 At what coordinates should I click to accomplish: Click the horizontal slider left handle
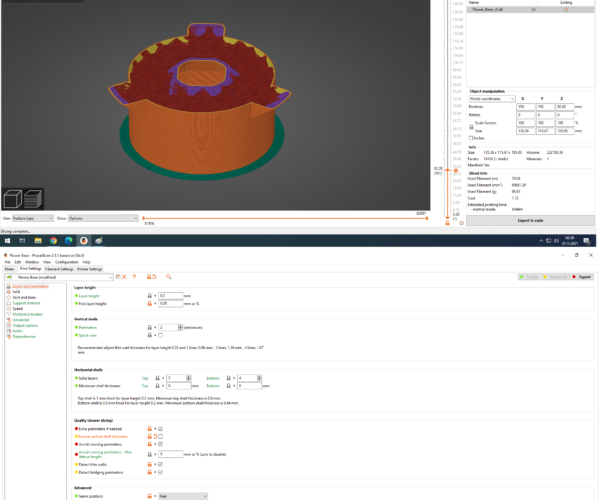coord(143,218)
